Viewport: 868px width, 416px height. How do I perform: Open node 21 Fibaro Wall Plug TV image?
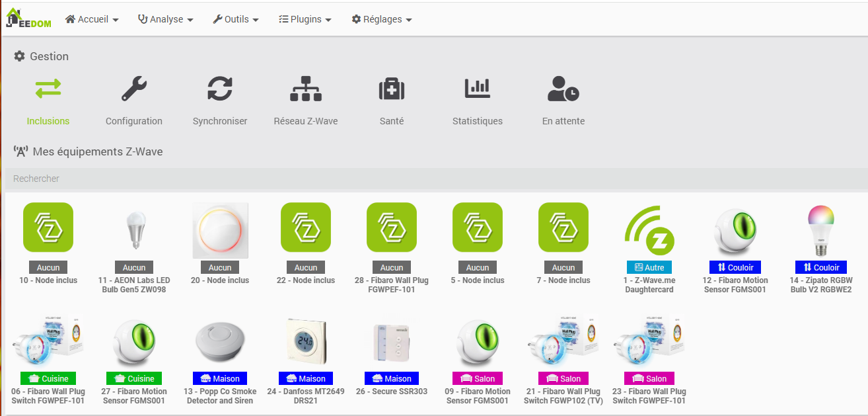point(563,342)
